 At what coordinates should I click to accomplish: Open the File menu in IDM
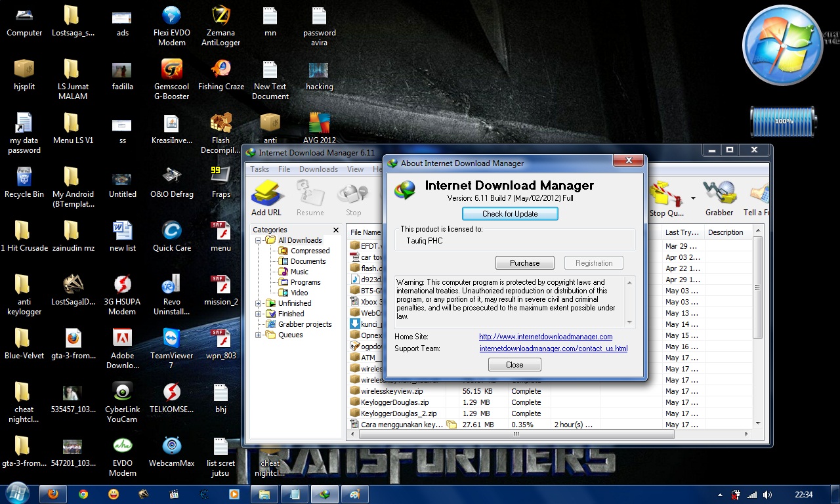pos(284,169)
